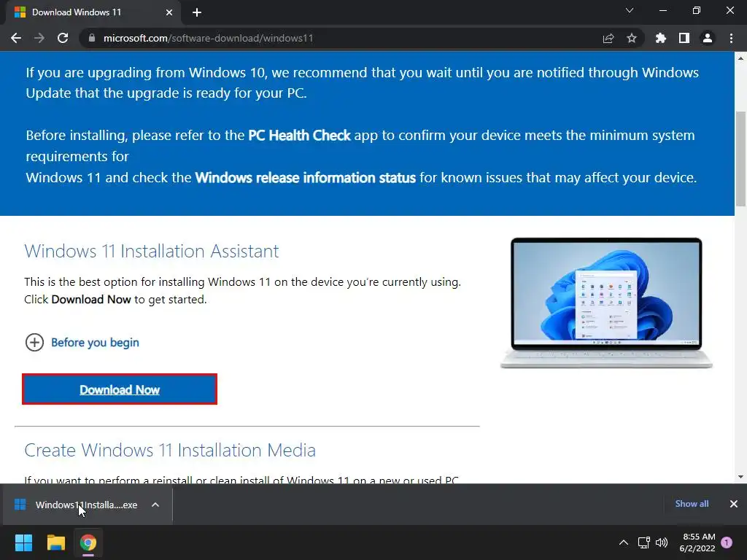The width and height of the screenshot is (747, 560).
Task: Click the Windows 11 laptop image
Action: tap(606, 303)
